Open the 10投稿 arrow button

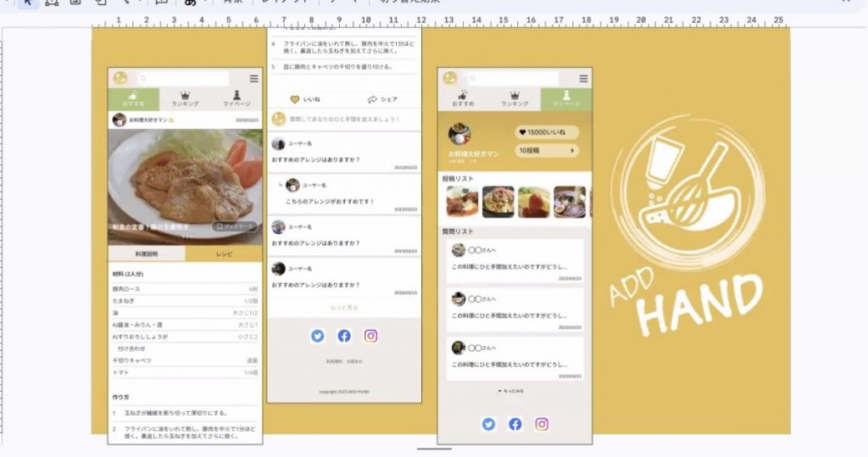click(547, 151)
